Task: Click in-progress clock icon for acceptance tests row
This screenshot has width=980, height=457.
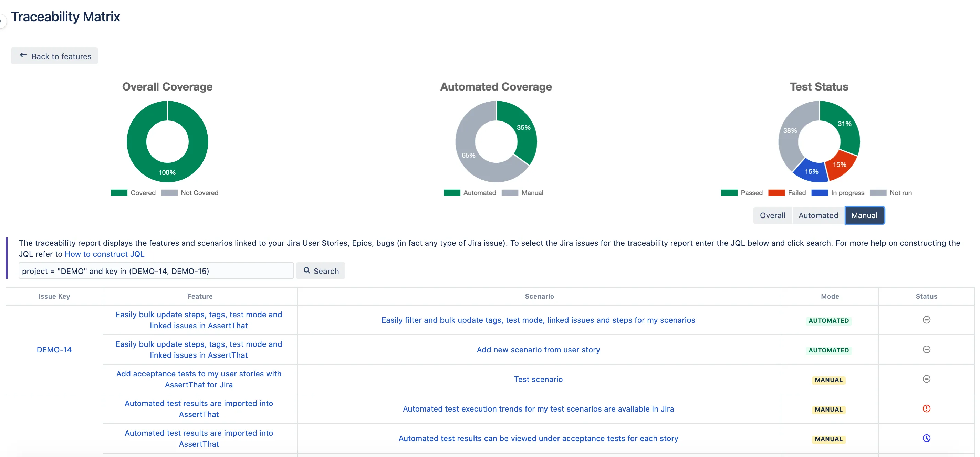Action: tap(926, 438)
